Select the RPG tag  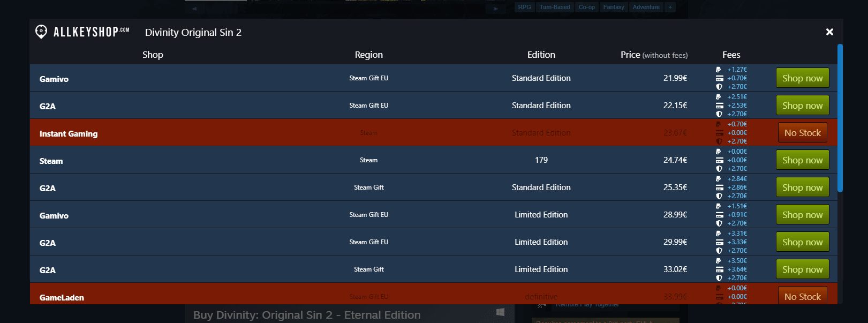524,7
